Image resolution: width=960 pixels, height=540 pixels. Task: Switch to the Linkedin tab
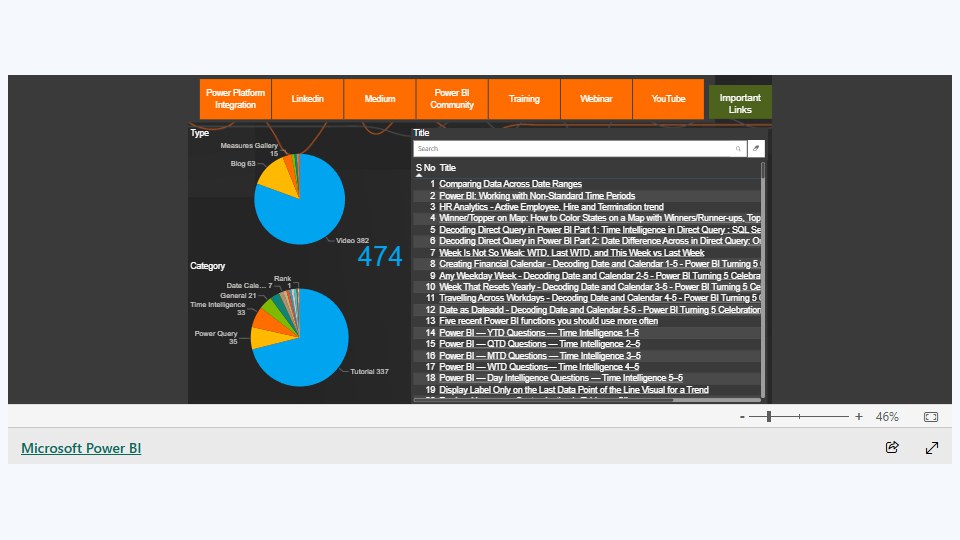click(x=307, y=99)
